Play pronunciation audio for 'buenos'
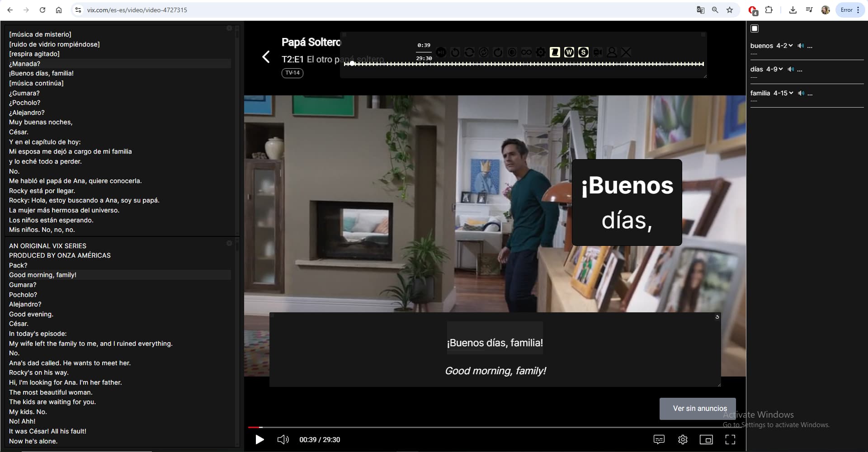Image resolution: width=868 pixels, height=452 pixels. point(801,46)
